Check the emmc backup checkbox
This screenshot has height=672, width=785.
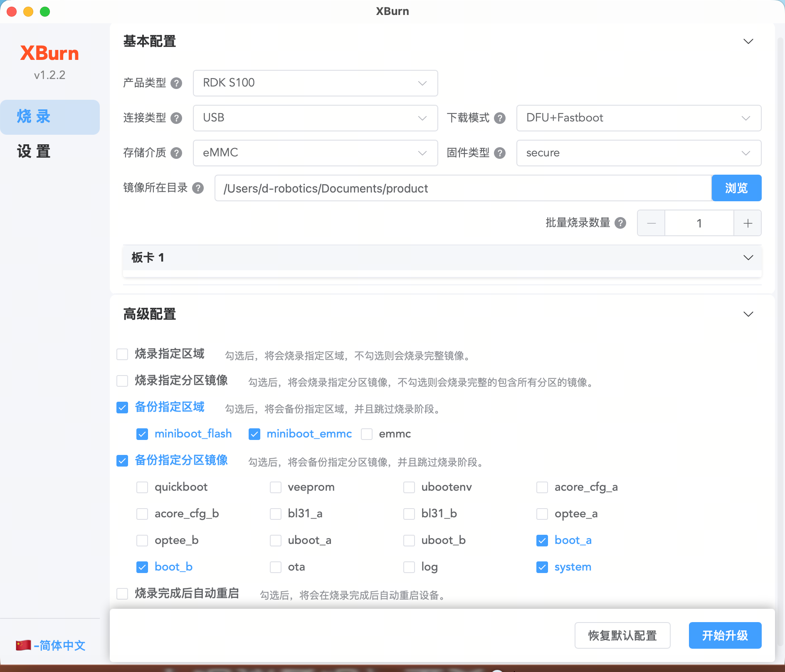[367, 434]
